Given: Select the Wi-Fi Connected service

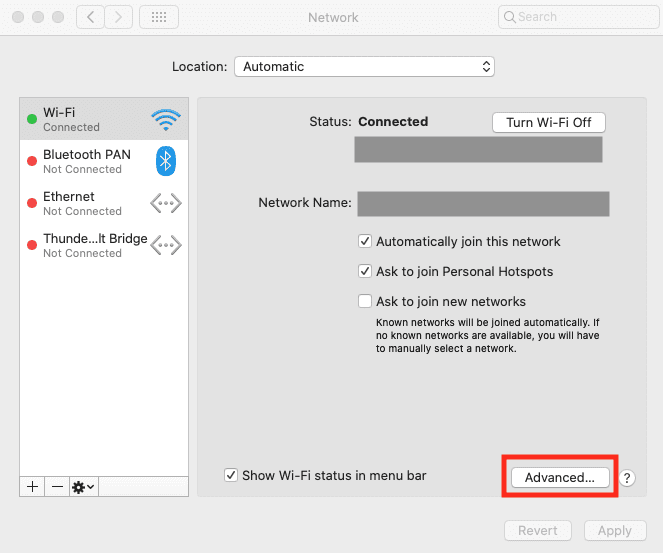Looking at the screenshot, I should point(104,119).
